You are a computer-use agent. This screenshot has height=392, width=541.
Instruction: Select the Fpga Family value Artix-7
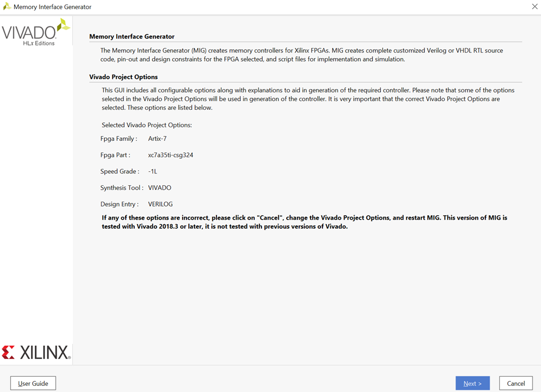[157, 139]
